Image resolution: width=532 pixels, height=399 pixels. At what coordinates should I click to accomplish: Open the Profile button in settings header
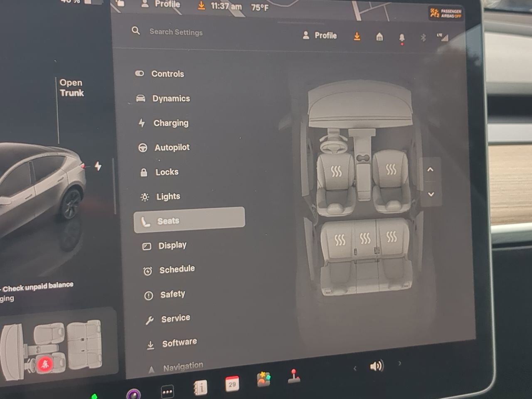[x=320, y=36]
